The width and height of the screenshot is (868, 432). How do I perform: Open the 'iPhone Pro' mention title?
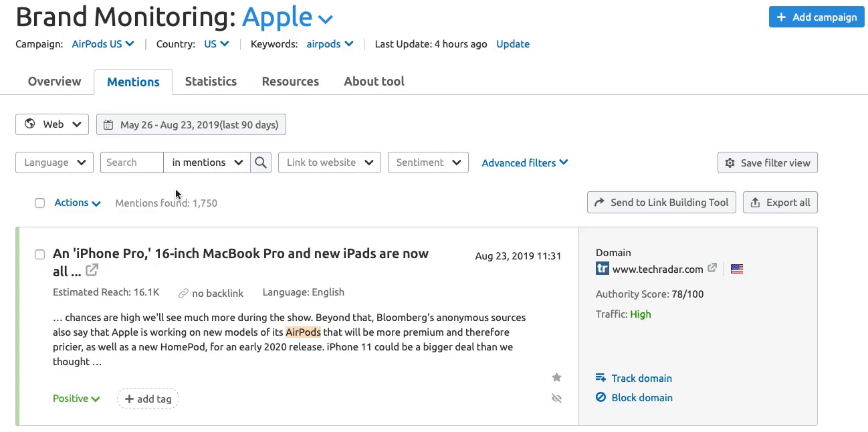(241, 262)
